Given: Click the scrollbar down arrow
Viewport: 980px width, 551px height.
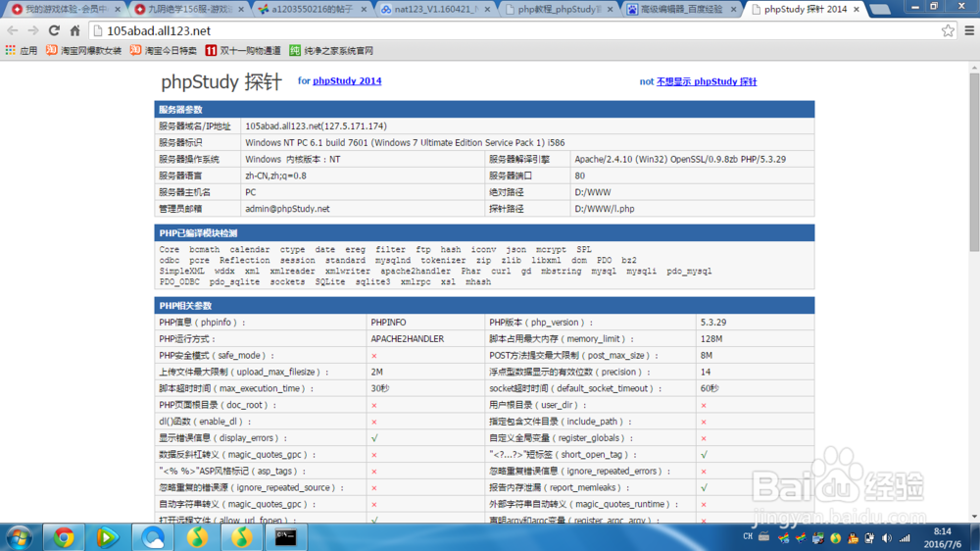Looking at the screenshot, I should click(x=974, y=517).
